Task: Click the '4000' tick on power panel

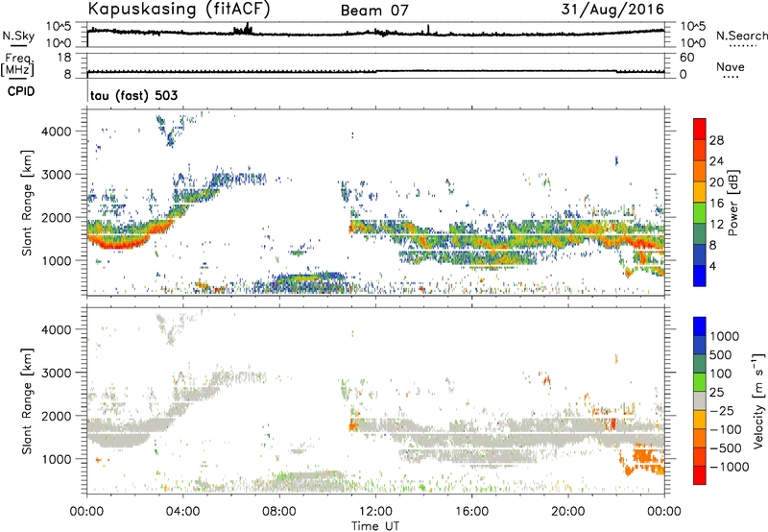Action: (56, 132)
